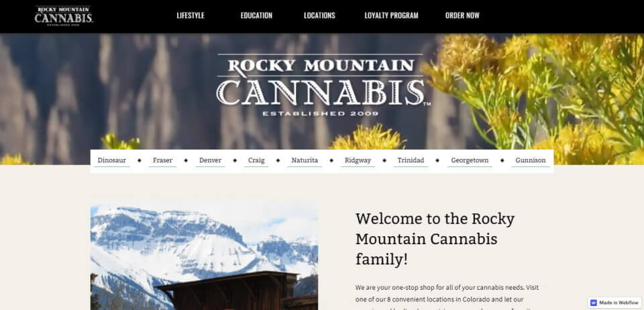The height and width of the screenshot is (310, 644).
Task: Open the Trinidad location link
Action: [411, 160]
